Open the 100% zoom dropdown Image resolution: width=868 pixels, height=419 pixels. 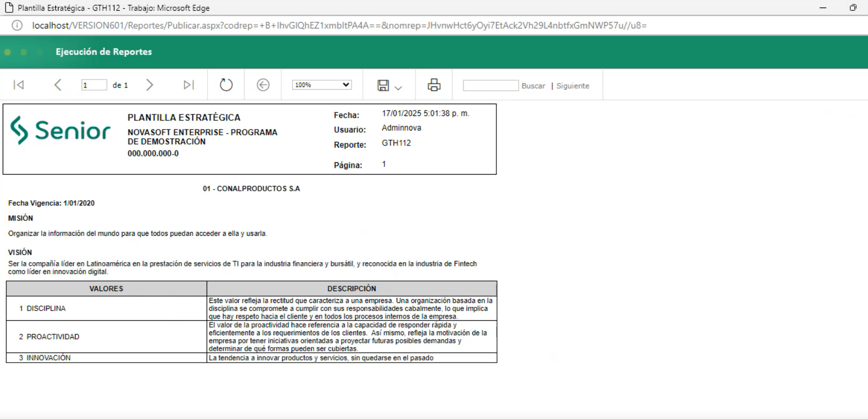pyautogui.click(x=322, y=85)
